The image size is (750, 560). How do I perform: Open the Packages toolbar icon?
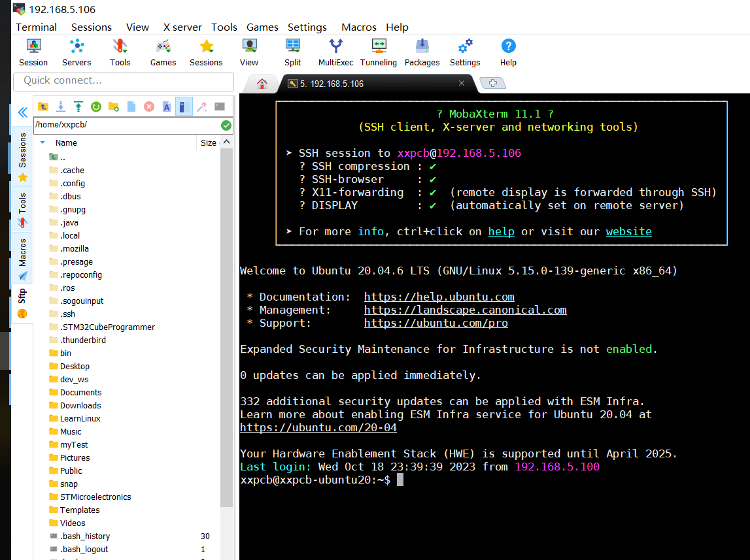coord(422,52)
